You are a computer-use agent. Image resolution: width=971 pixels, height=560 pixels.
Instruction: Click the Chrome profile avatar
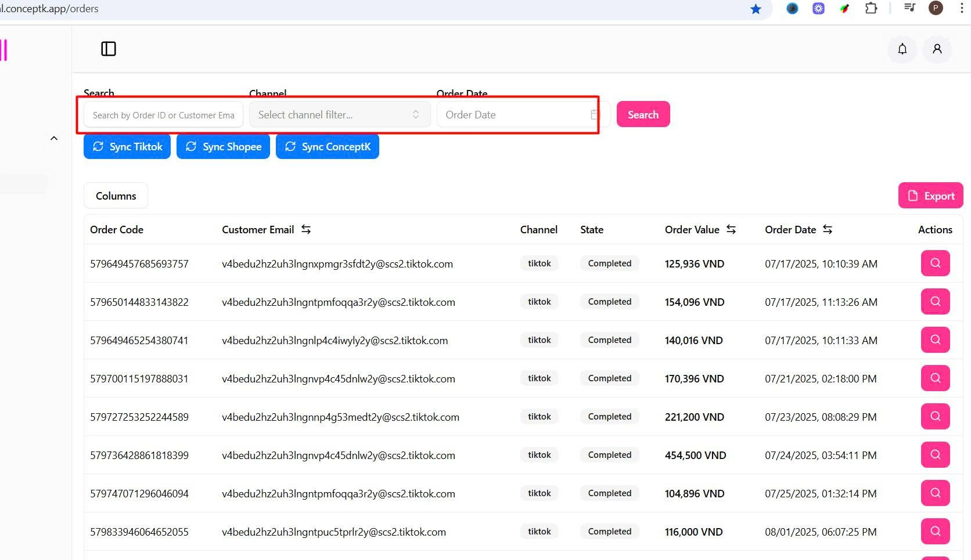pyautogui.click(x=936, y=8)
